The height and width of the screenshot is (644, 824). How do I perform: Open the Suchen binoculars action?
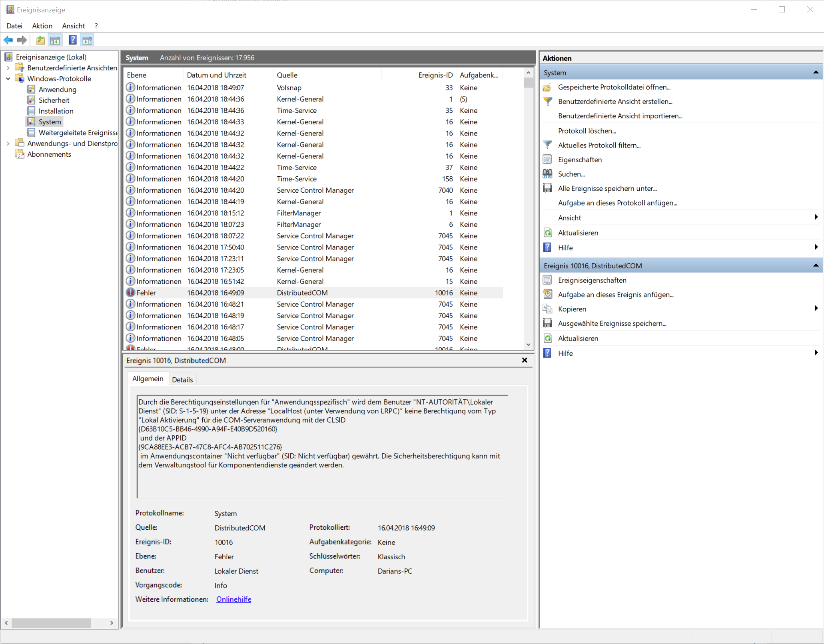coord(547,174)
